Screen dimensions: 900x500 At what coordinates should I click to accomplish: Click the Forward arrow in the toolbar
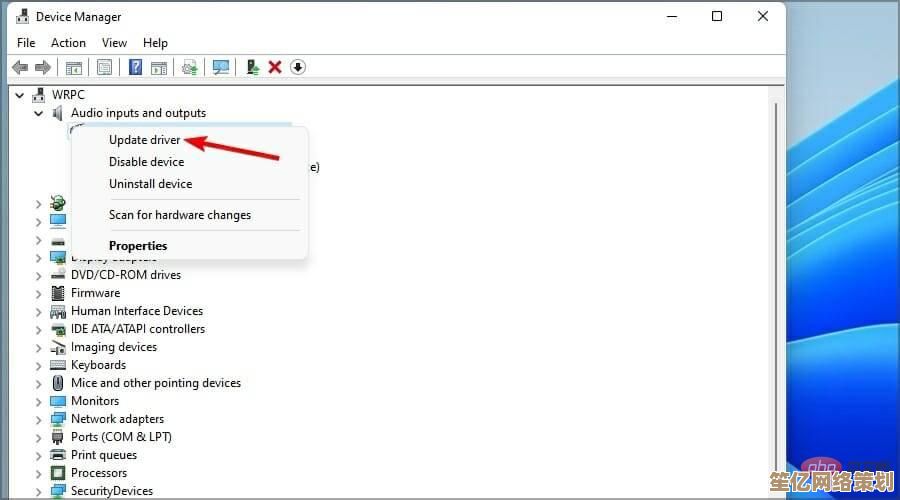[x=43, y=67]
